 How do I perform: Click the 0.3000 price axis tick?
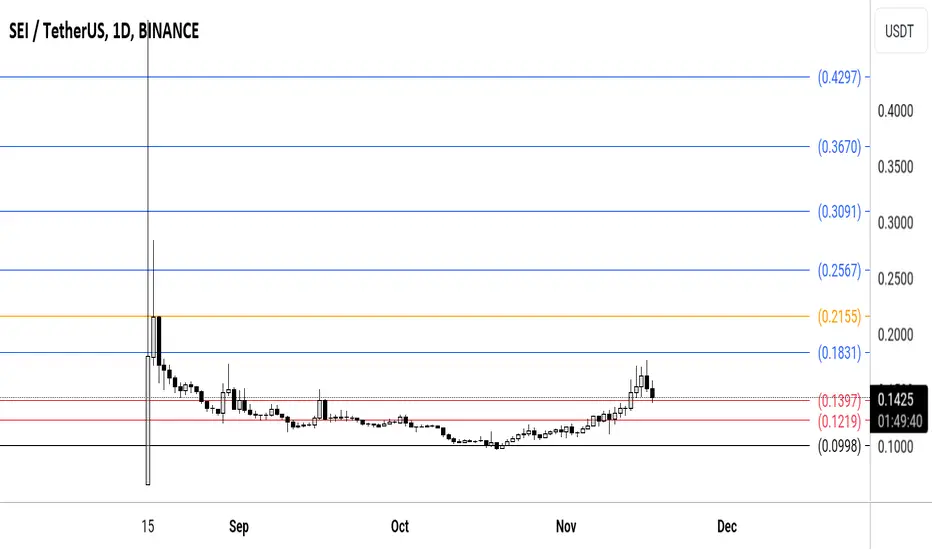click(x=895, y=223)
